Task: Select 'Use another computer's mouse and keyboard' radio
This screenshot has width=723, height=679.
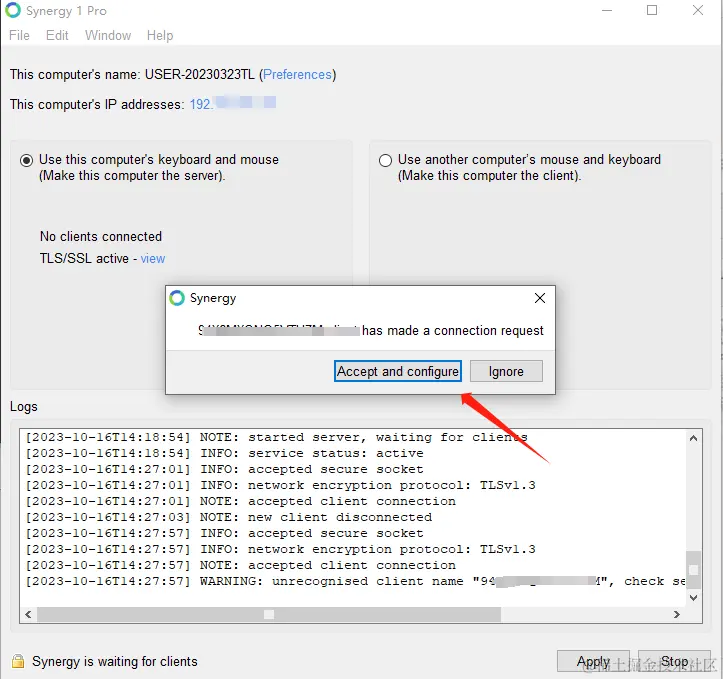Action: (385, 160)
